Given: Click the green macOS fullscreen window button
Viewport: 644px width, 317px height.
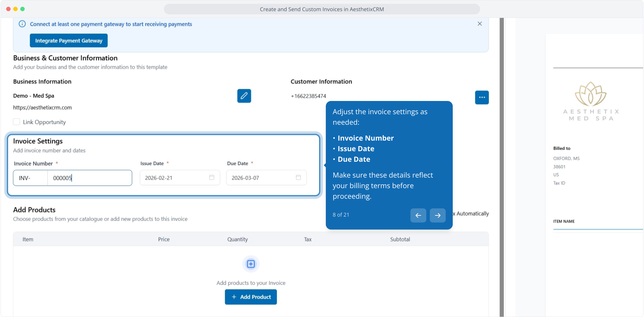Looking at the screenshot, I should coord(23,9).
